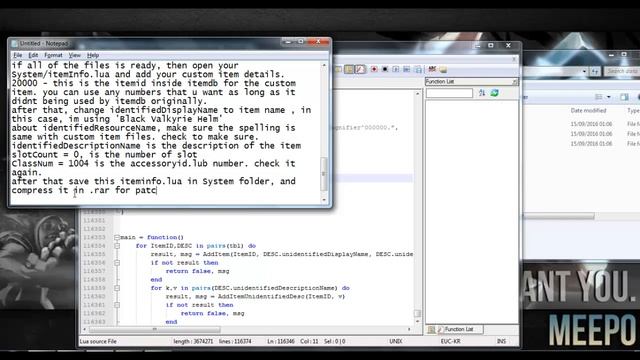
Task: Click the Notepad++ horizontal scrollbar thumb
Action: [x=155, y=329]
